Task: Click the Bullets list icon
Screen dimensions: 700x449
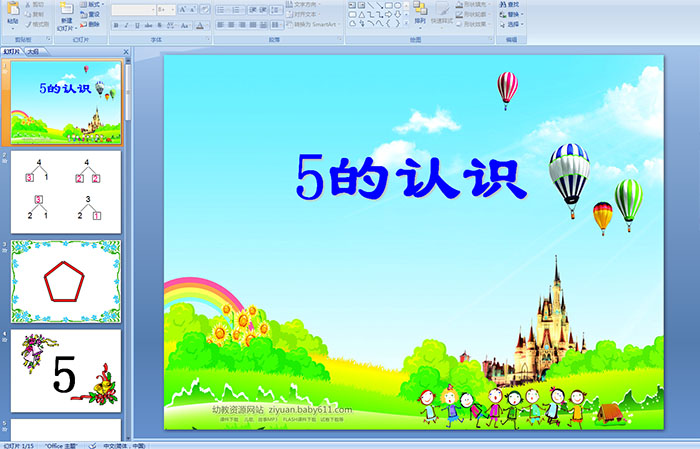Action: coord(222,10)
